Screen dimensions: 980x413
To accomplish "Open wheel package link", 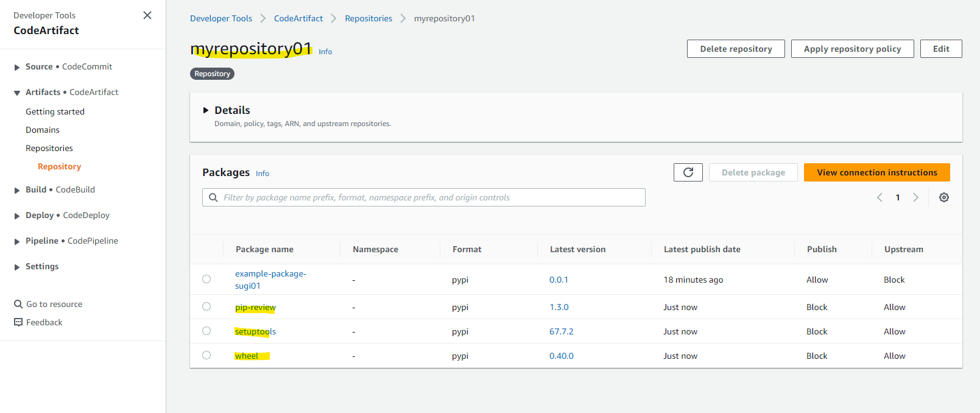I will 247,356.
